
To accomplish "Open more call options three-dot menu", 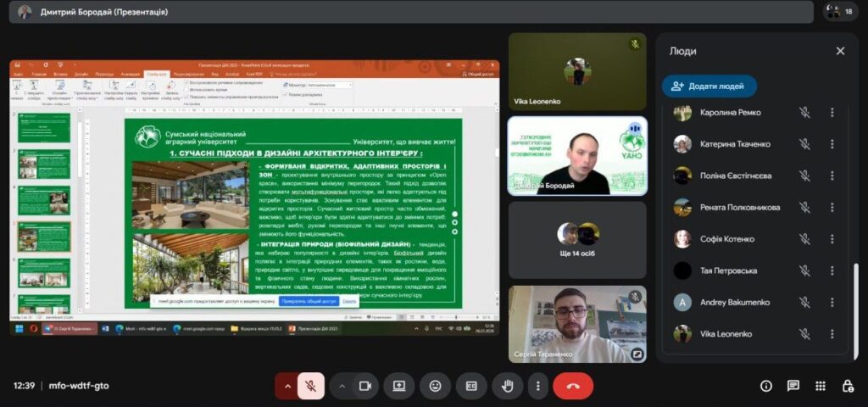I will tap(537, 386).
